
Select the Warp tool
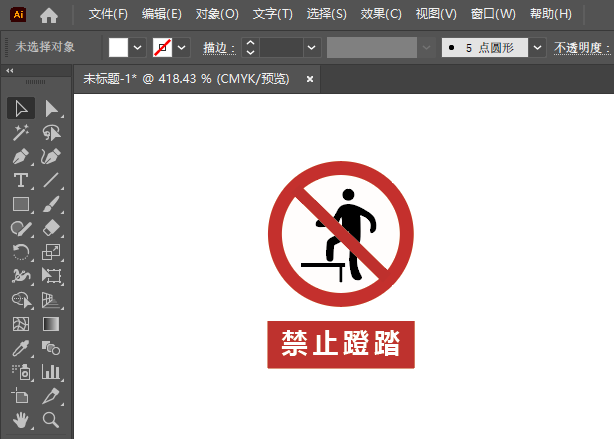[21, 276]
